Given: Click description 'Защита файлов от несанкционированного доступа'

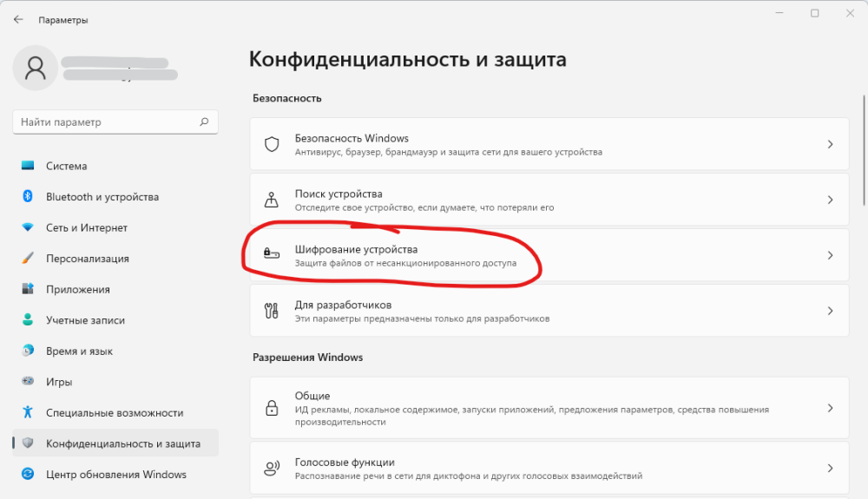Looking at the screenshot, I should pyautogui.click(x=405, y=263).
